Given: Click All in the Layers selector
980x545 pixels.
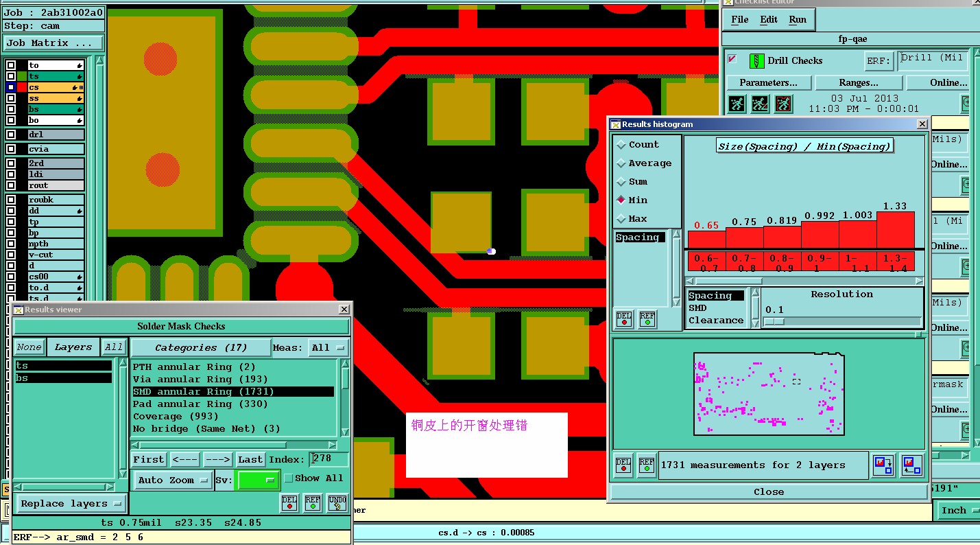Looking at the screenshot, I should click(114, 347).
